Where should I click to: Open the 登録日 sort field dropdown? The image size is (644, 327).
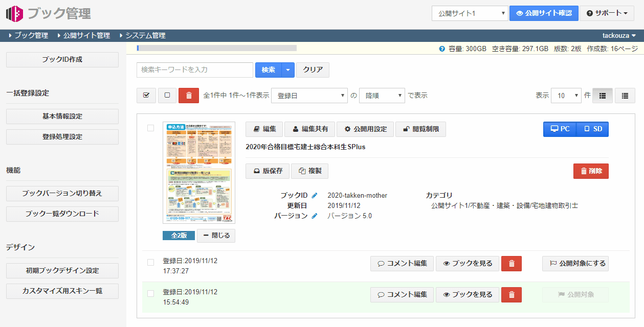tap(309, 96)
